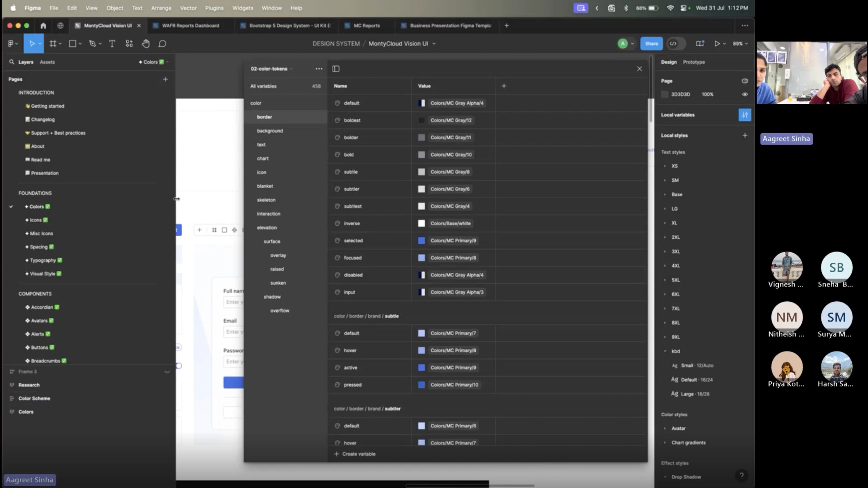This screenshot has height=488, width=868.
Task: Open Bluetooth status in menu bar
Action: click(626, 8)
